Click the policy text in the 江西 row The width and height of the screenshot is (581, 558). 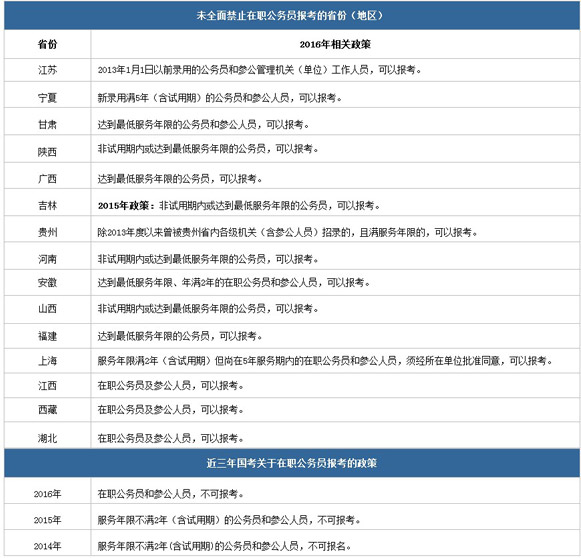click(x=170, y=386)
